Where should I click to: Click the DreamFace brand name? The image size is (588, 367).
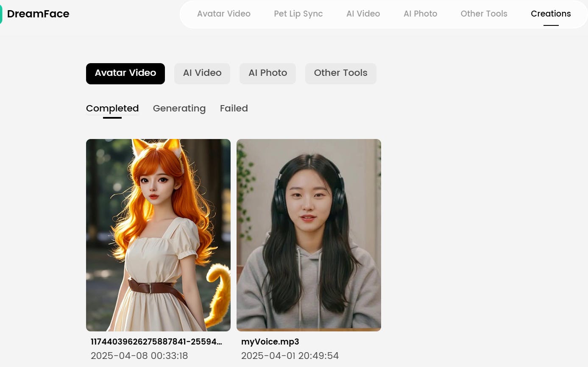click(38, 14)
